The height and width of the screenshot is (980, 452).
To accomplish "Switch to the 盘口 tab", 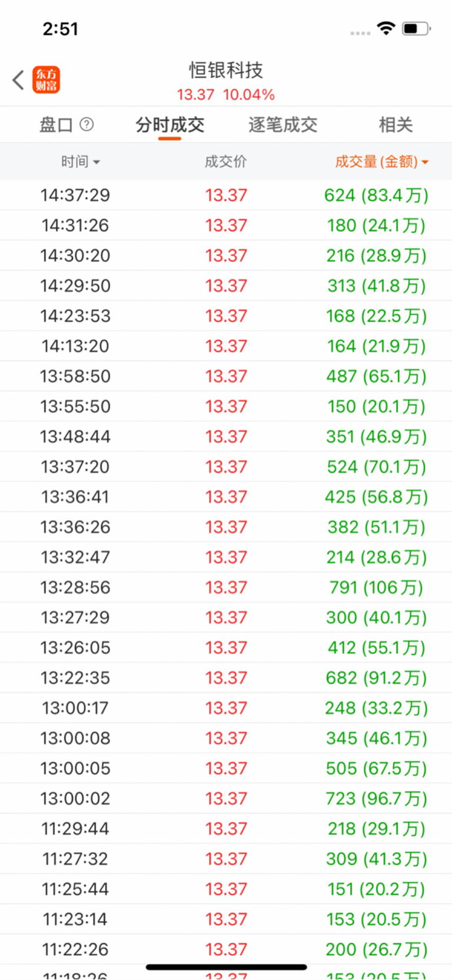I will (56, 125).
